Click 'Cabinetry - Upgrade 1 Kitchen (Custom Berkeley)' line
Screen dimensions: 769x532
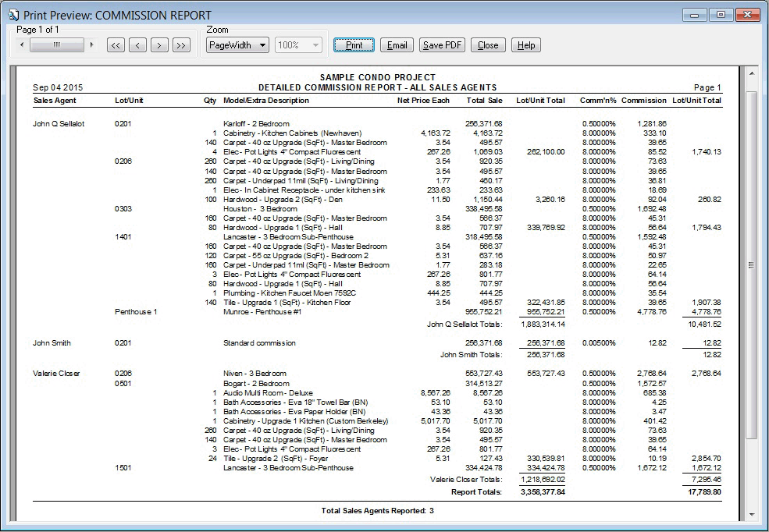tap(305, 420)
